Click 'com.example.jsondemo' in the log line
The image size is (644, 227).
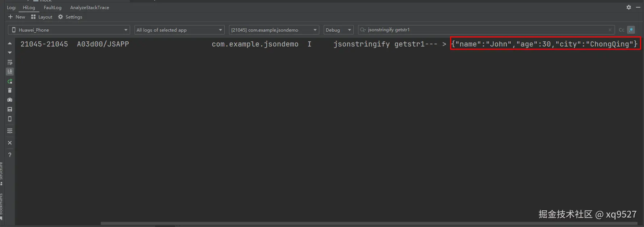(255, 44)
